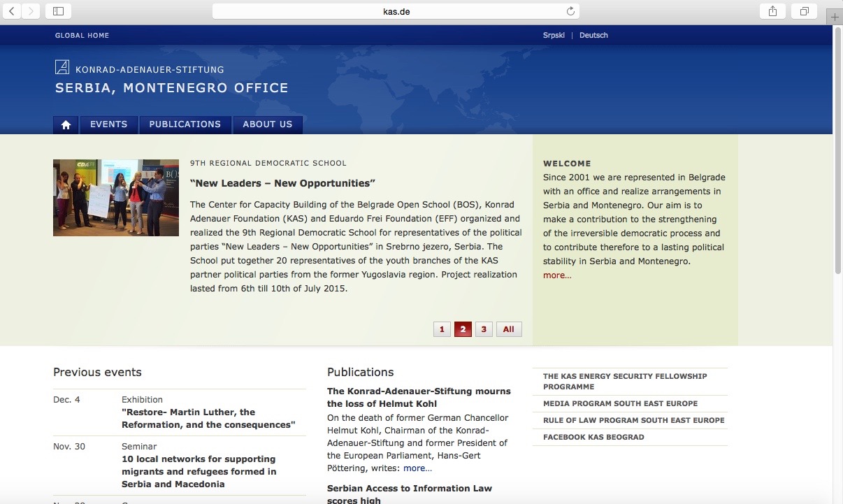Reload the page with the refresh icon
The width and height of the screenshot is (843, 504).
(x=570, y=11)
